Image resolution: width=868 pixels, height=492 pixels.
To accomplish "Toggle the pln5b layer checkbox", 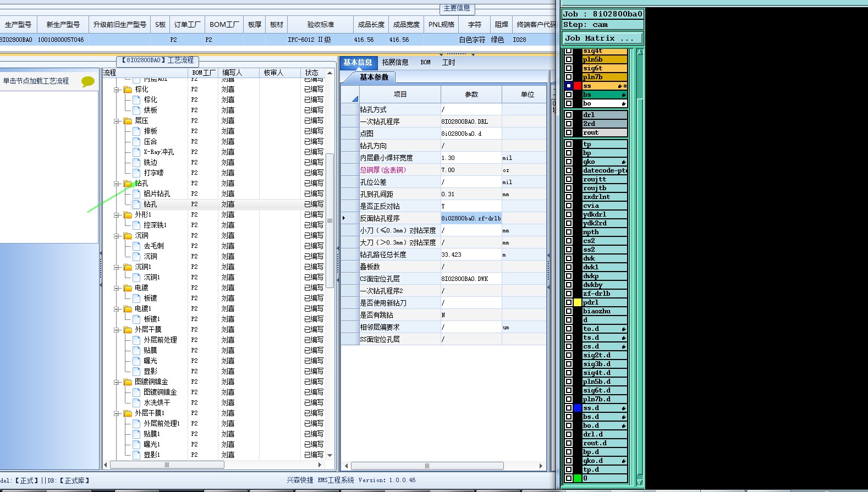I will pyautogui.click(x=569, y=59).
